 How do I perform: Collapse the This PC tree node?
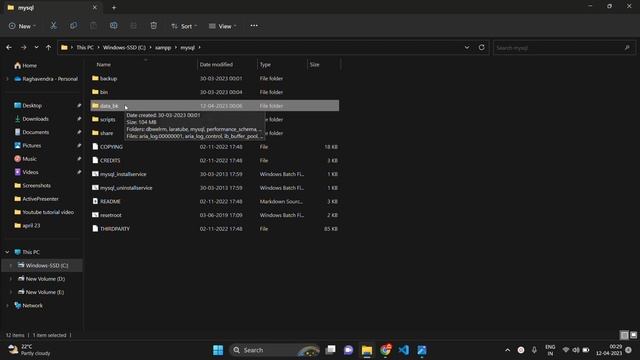click(x=7, y=252)
